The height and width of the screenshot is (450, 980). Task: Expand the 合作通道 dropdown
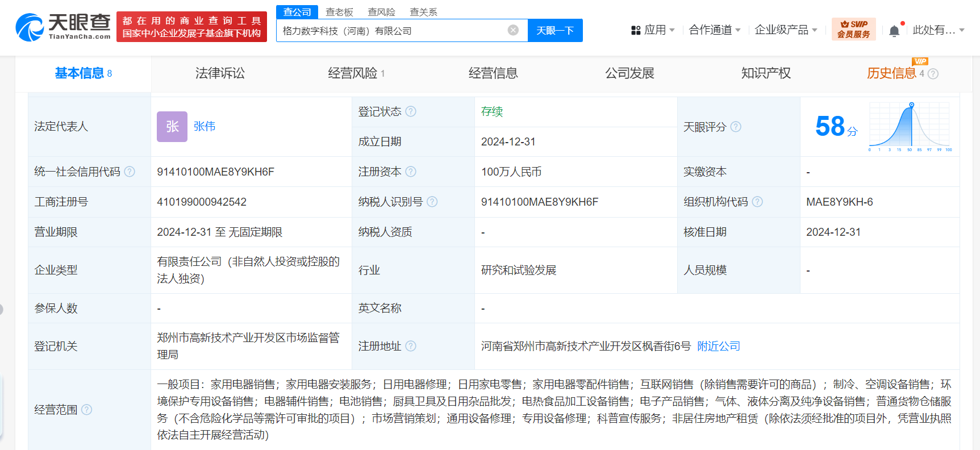(x=715, y=30)
